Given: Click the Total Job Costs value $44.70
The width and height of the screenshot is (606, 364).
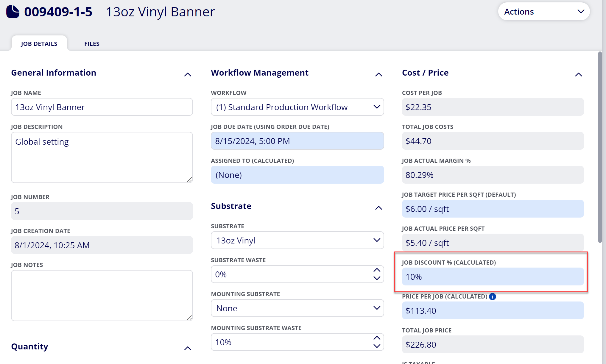Looking at the screenshot, I should tap(493, 141).
